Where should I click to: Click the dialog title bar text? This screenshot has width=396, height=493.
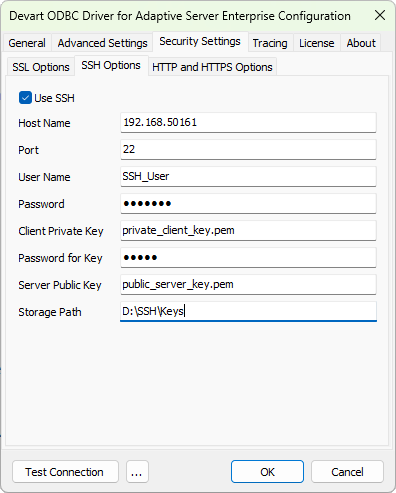click(180, 16)
